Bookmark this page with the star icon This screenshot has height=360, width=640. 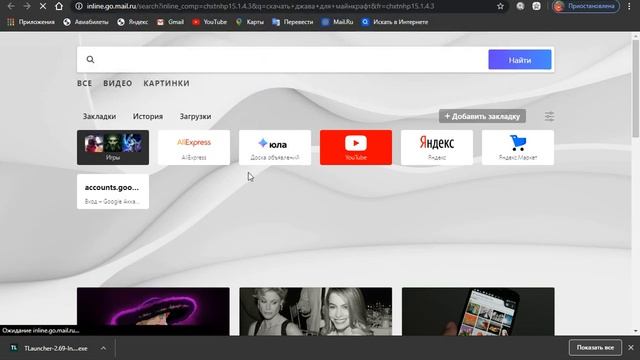click(x=500, y=6)
